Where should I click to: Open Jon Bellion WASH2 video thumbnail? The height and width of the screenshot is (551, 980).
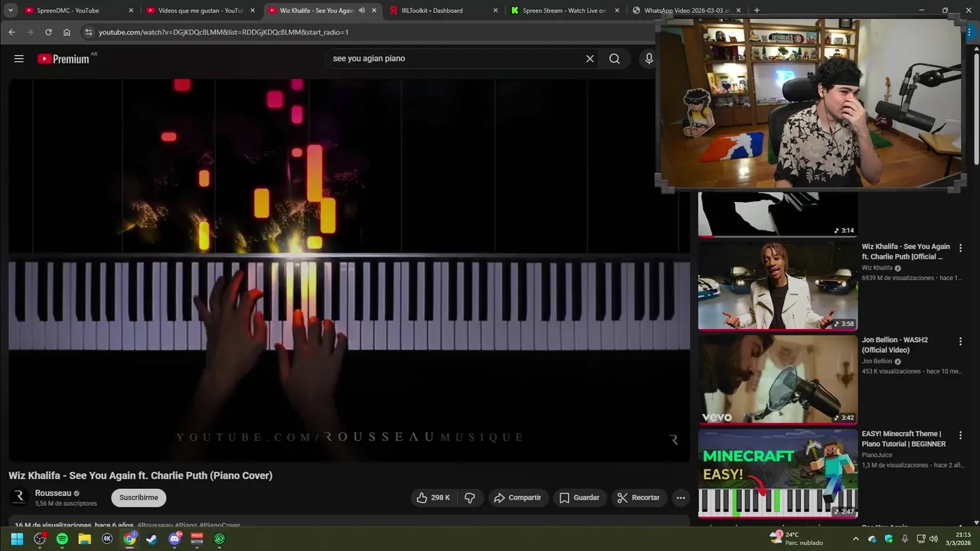coord(777,379)
